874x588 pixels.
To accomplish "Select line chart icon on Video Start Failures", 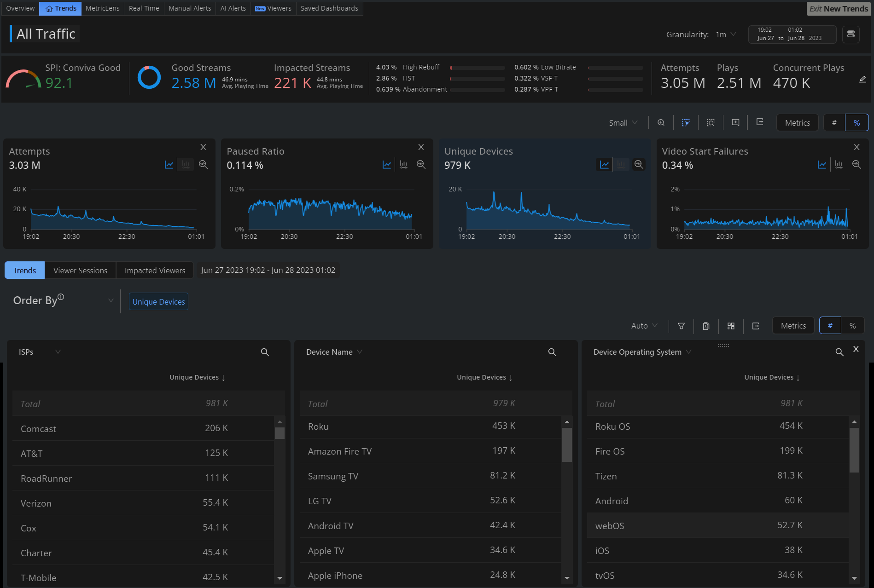I will [822, 165].
